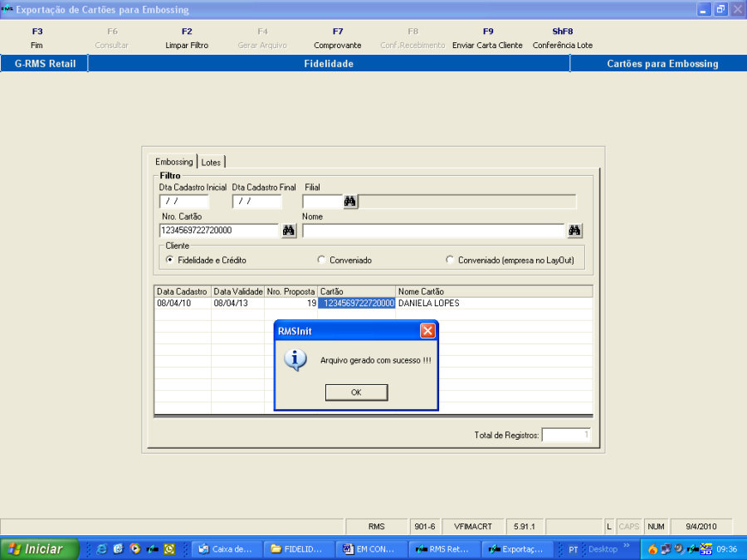Click F3 Fim to exit
This screenshot has height=560, width=747.
[37, 38]
